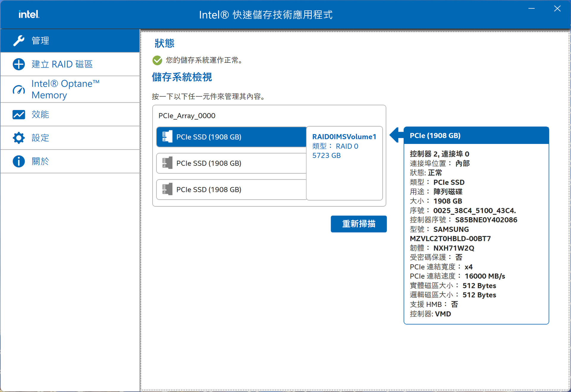Image resolution: width=571 pixels, height=392 pixels.
Task: Open the 建立 RAID 磁區 page
Action: coord(70,64)
